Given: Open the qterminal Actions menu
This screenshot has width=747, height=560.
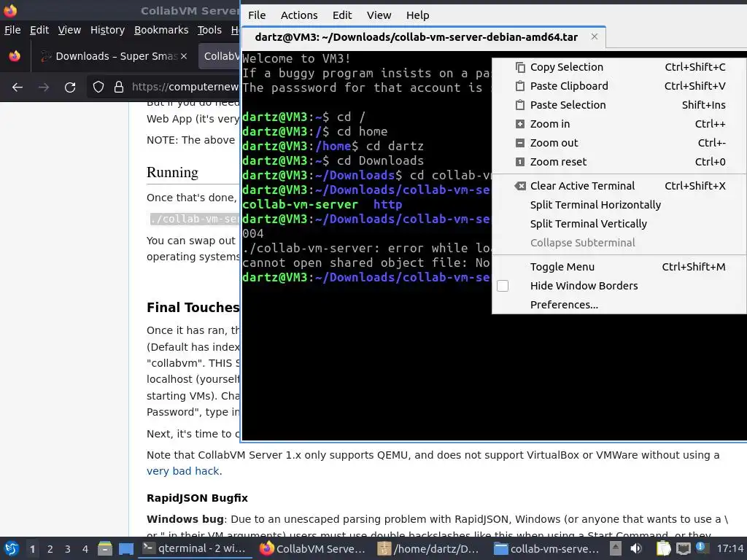Looking at the screenshot, I should pyautogui.click(x=299, y=15).
